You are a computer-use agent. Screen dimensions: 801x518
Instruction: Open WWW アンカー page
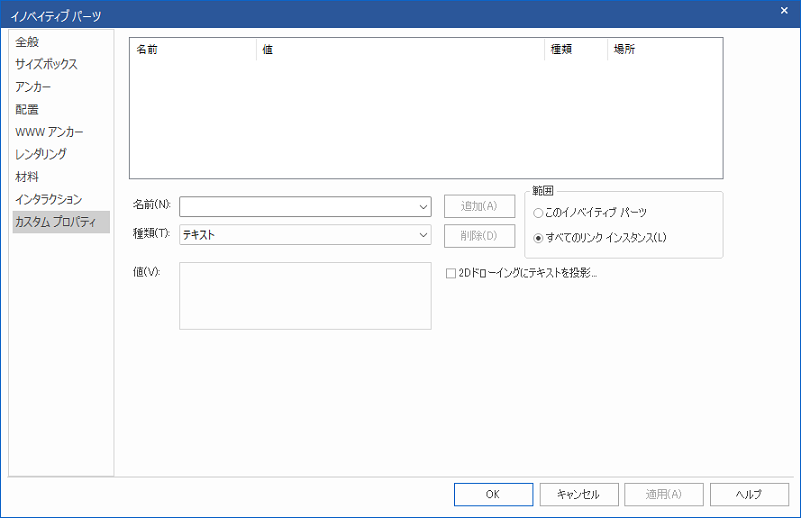coord(49,132)
